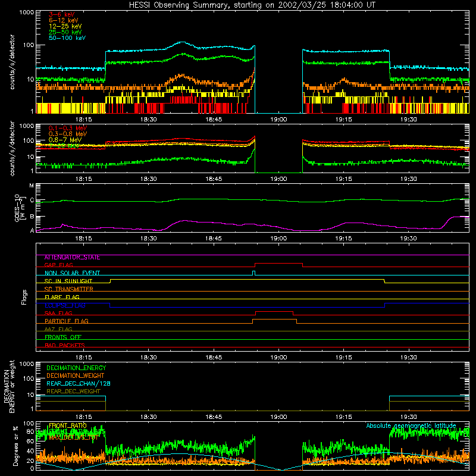Select the DECIMATION_ENERGY legend label
The height and width of the screenshot is (476, 476).
point(76,368)
